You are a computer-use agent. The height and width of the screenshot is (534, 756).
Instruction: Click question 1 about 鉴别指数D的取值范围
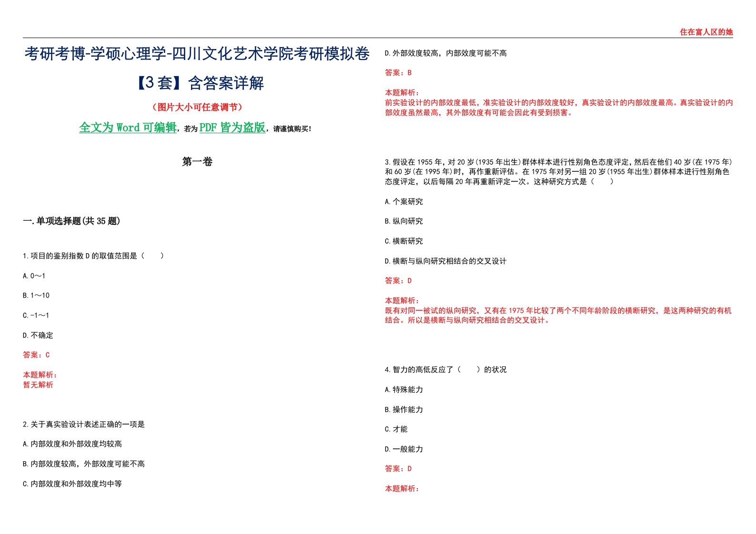click(94, 256)
